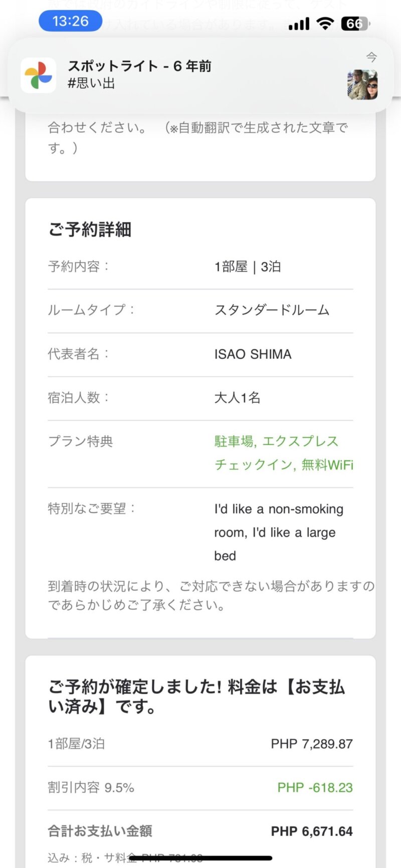Tap the 無料WiFi plan perk text
This screenshot has width=401, height=868.
pos(327,465)
